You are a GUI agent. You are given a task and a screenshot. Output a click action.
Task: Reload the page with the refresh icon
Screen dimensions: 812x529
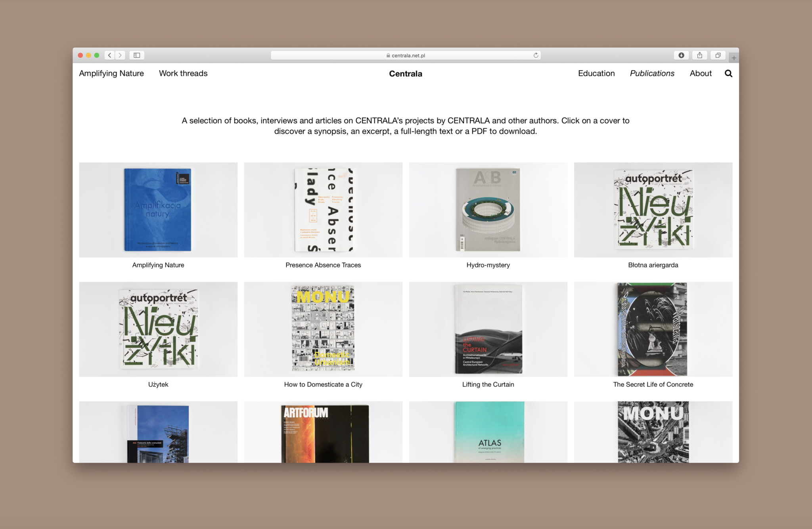[x=536, y=55]
